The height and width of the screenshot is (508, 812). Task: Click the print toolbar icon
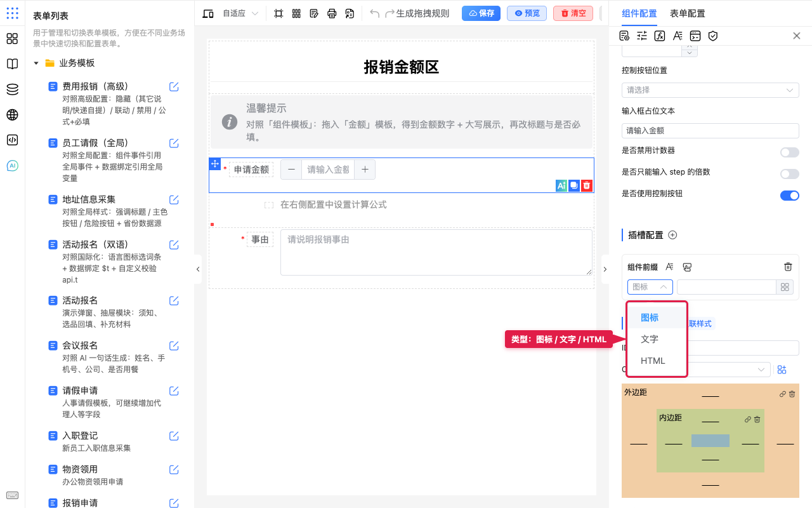coord(332,13)
